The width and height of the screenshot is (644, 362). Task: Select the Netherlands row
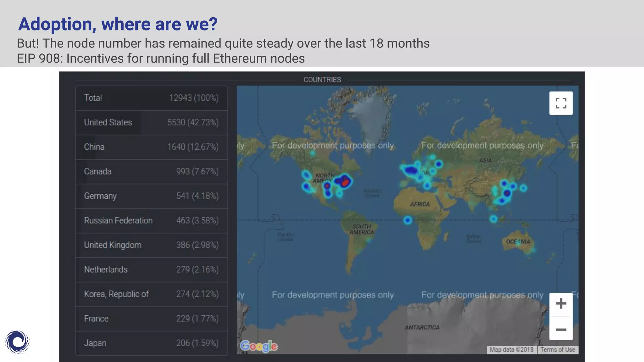coord(152,270)
